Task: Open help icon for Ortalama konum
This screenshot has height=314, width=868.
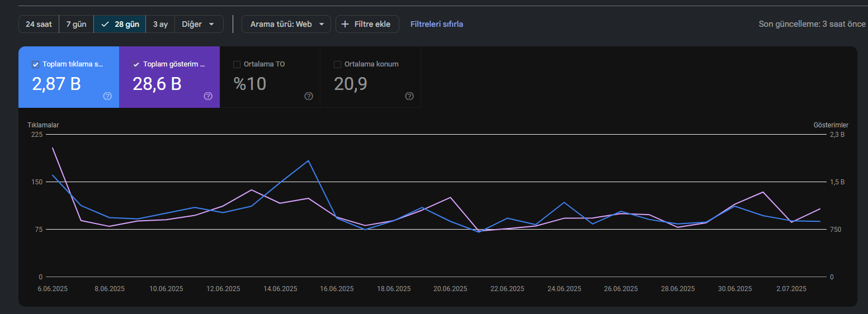Action: [409, 96]
